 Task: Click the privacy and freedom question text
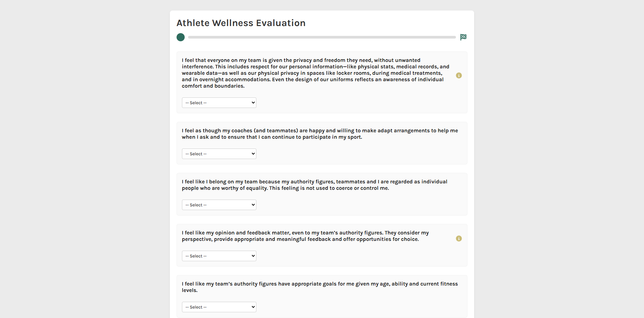(315, 73)
